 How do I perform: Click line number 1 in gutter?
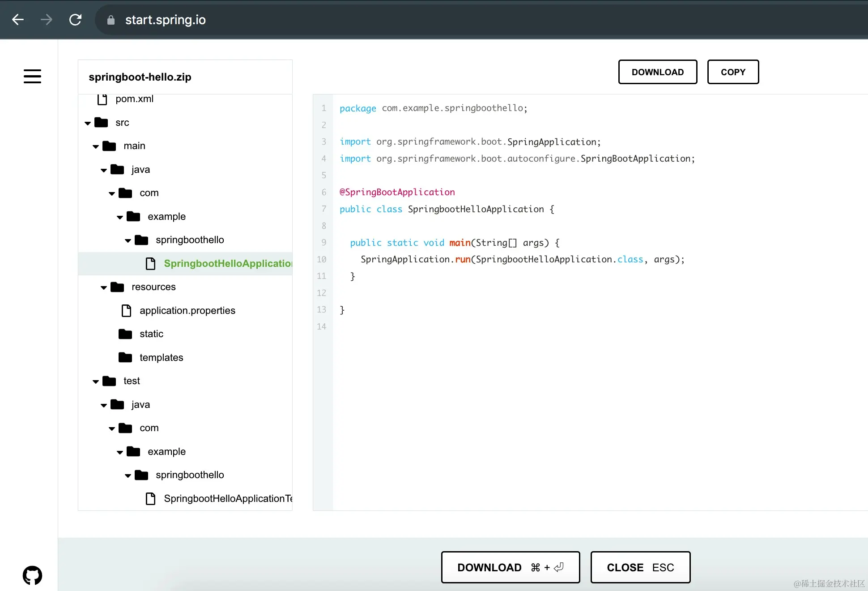tap(324, 108)
